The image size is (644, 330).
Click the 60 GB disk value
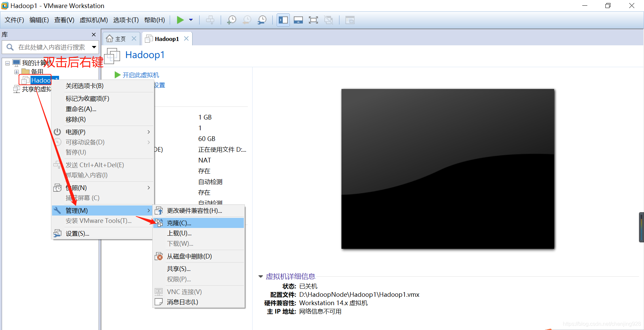pos(207,139)
